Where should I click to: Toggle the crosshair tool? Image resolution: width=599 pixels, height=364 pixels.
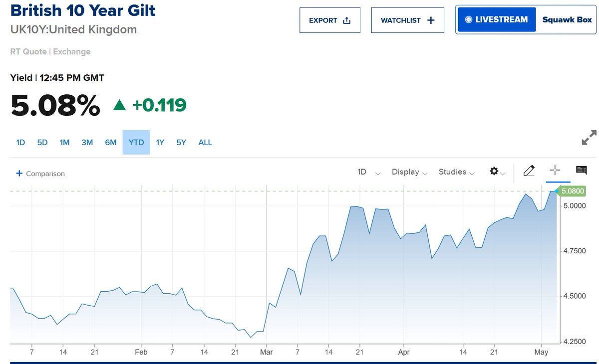[555, 171]
